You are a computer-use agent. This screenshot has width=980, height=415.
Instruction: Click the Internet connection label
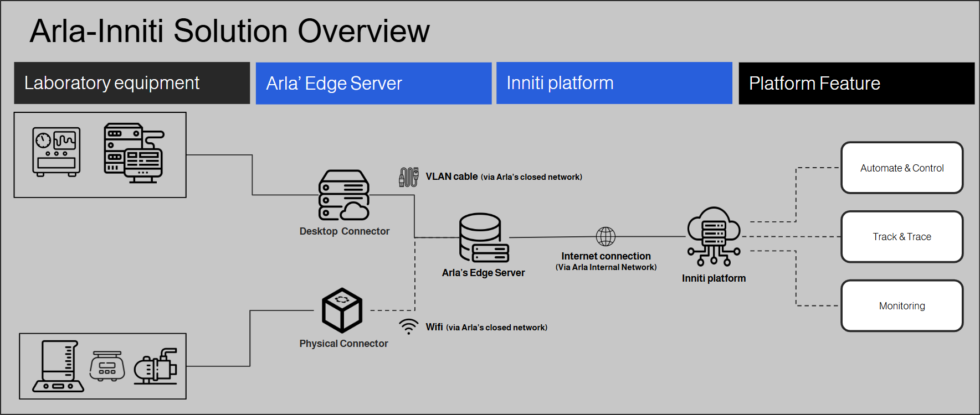[x=606, y=256]
